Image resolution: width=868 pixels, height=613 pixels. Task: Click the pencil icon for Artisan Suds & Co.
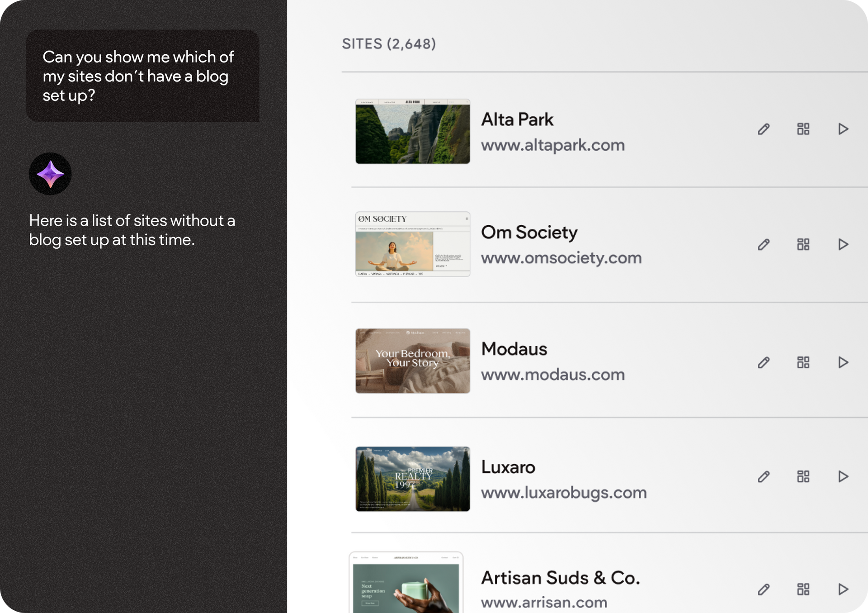pyautogui.click(x=764, y=589)
